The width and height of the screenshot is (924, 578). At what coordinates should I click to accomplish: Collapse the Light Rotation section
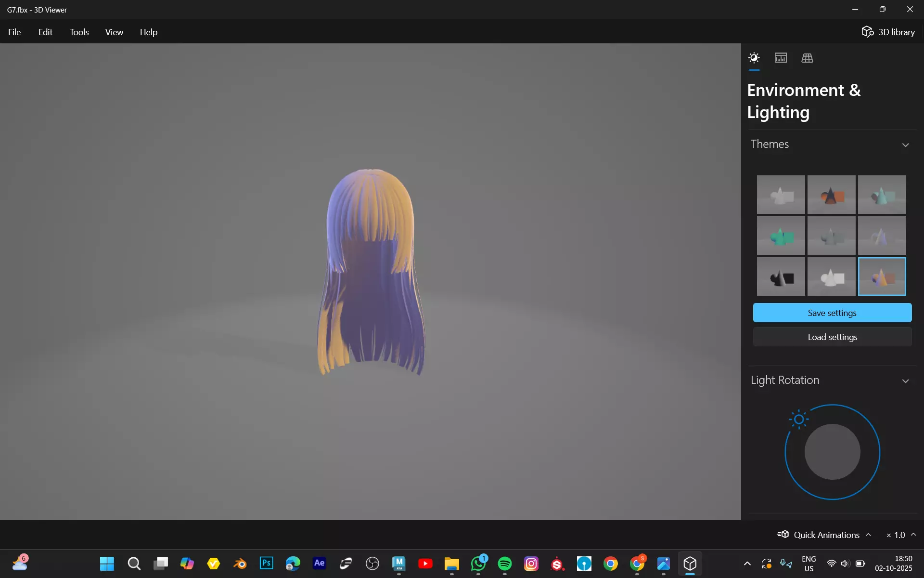[x=905, y=381]
